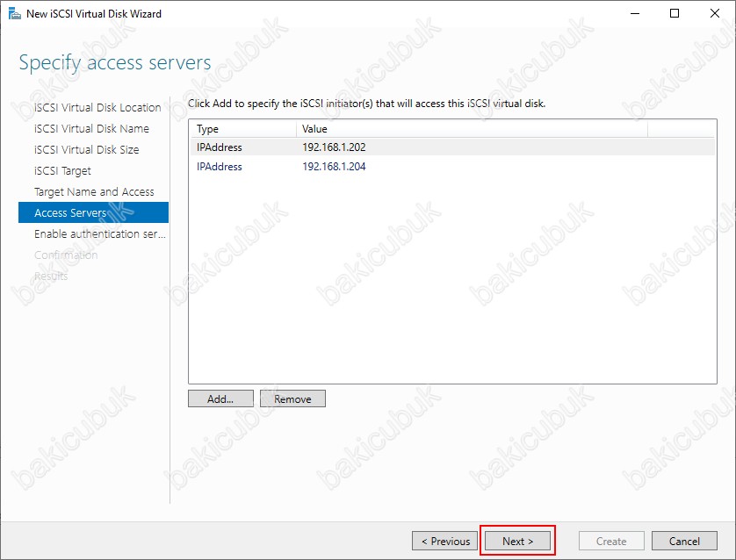Sort by the Type column header
This screenshot has height=560, width=736.
242,128
